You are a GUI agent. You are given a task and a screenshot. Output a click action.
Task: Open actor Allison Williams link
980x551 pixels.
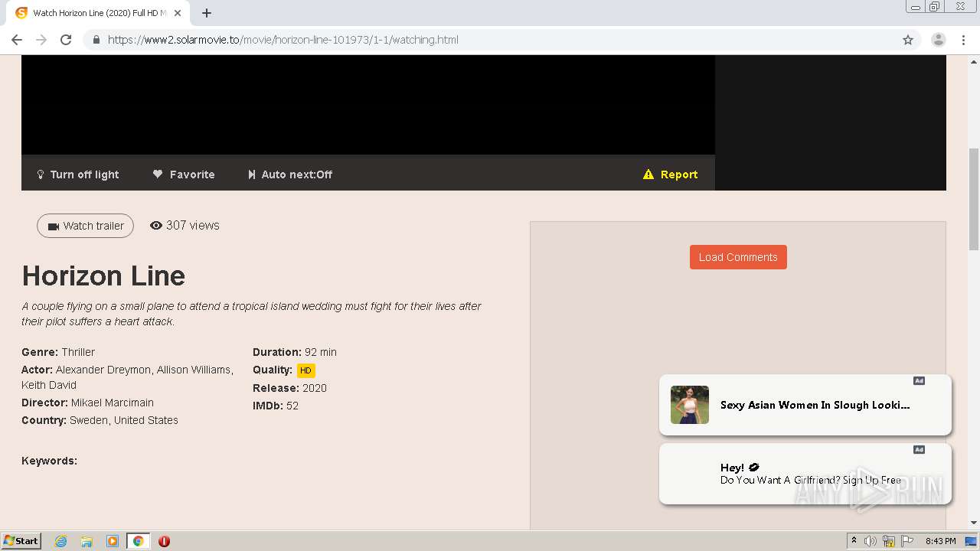tap(194, 370)
